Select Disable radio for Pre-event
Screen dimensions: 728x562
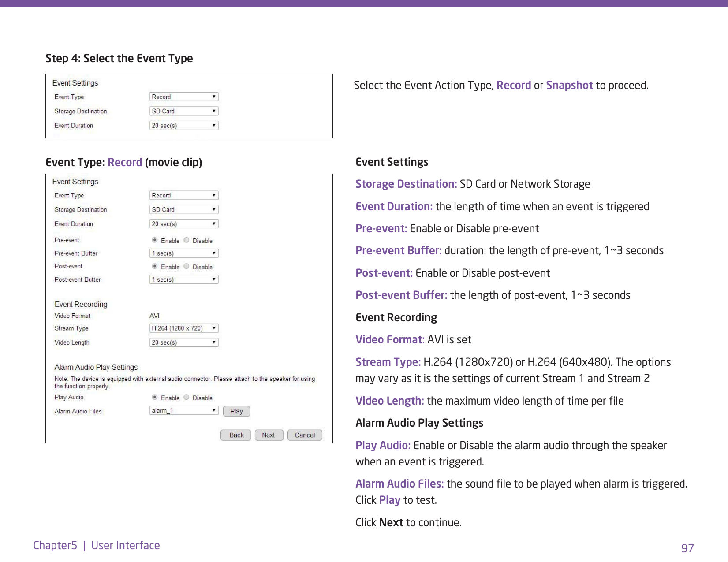pos(187,240)
